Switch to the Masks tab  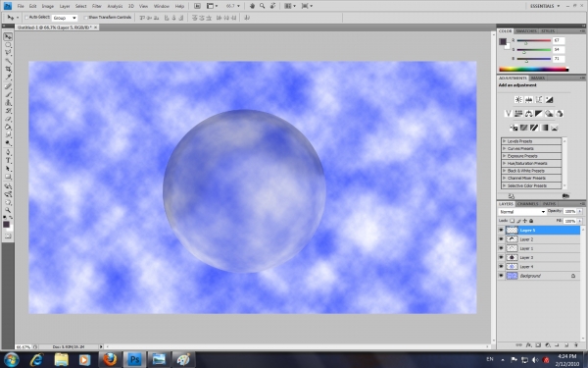coord(538,79)
